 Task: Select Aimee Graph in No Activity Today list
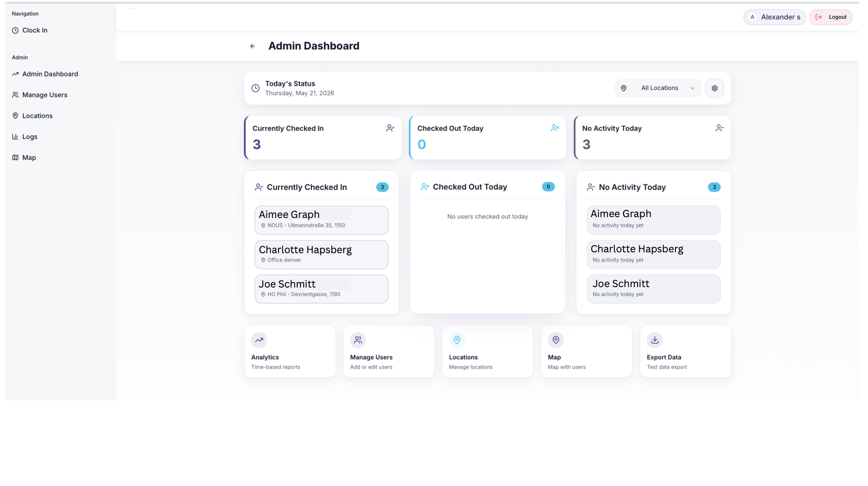pyautogui.click(x=653, y=220)
